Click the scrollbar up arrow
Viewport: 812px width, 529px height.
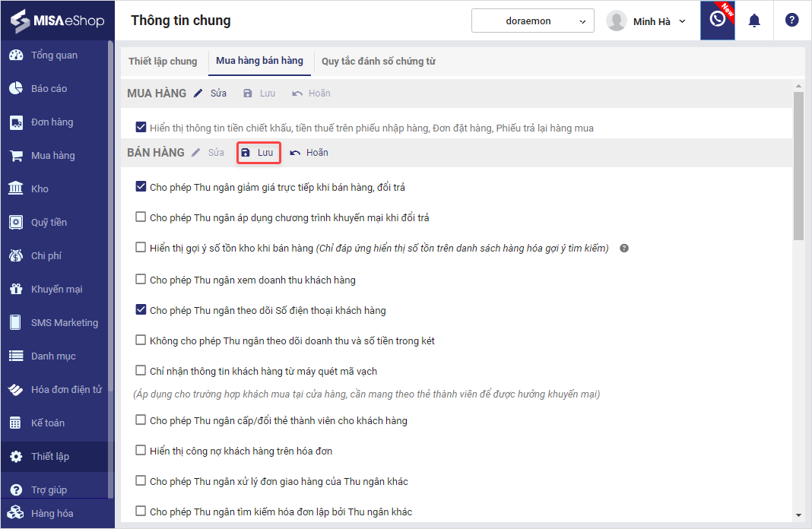tap(798, 86)
